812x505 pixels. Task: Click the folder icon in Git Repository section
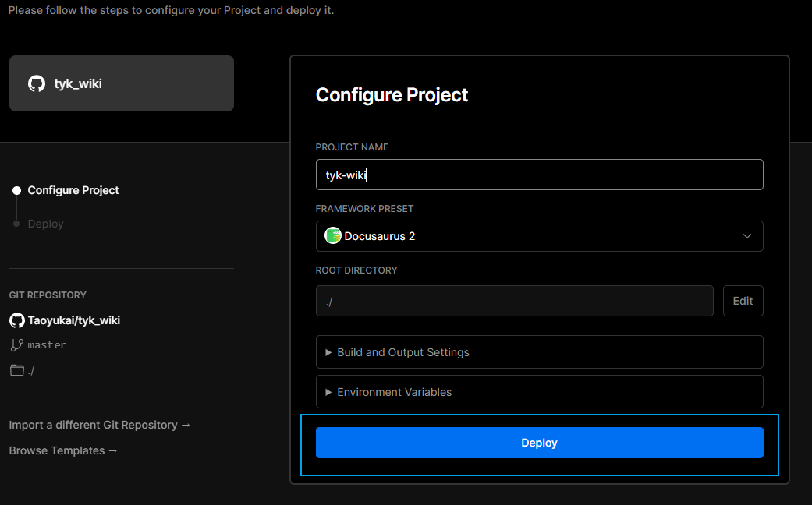[17, 370]
